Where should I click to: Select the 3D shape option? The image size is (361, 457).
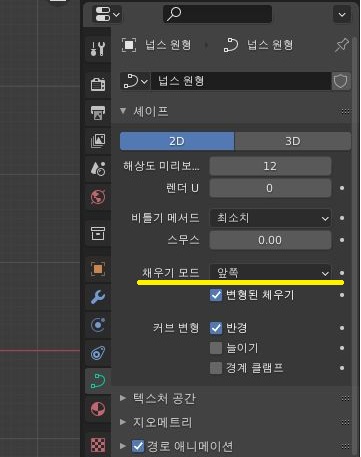point(293,141)
